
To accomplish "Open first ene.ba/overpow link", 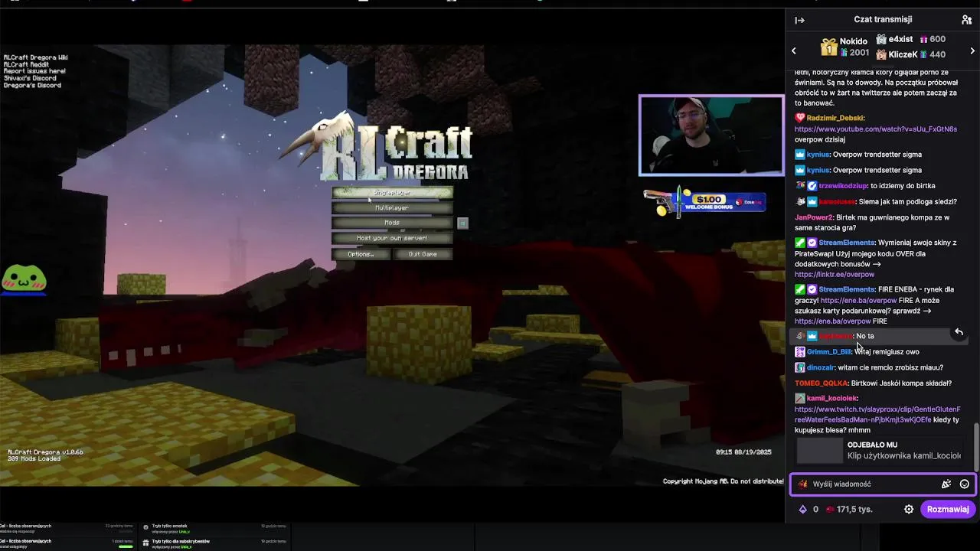I will pos(858,301).
